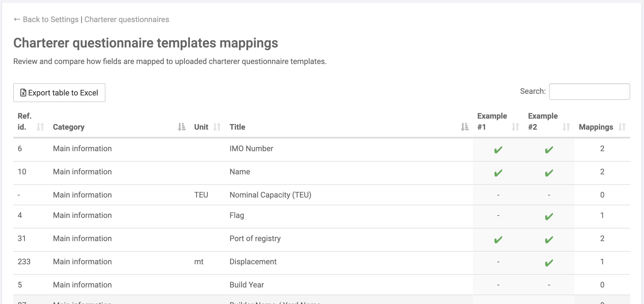The width and height of the screenshot is (644, 304).
Task: Click the Excel file icon in export button
Action: click(x=23, y=93)
